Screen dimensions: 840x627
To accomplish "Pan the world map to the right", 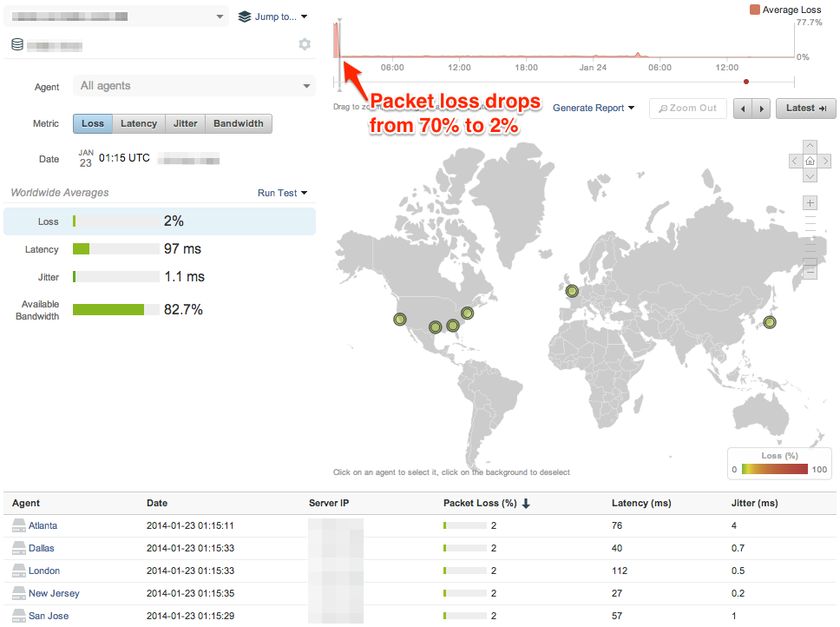I will tap(824, 161).
